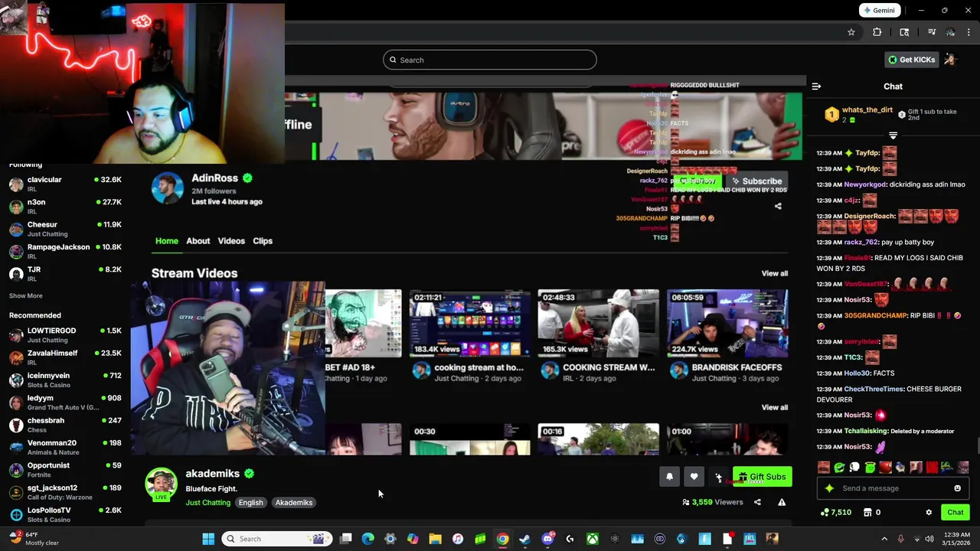Select the Akademiks tag
This screenshot has width=980, height=551.
(x=294, y=503)
